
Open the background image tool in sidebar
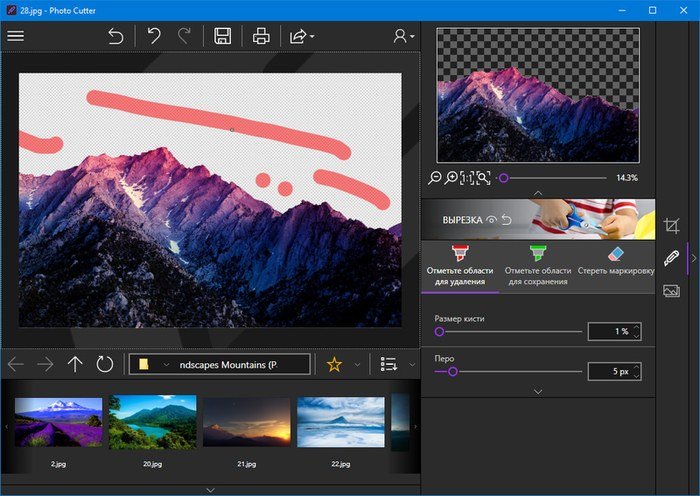click(x=671, y=291)
